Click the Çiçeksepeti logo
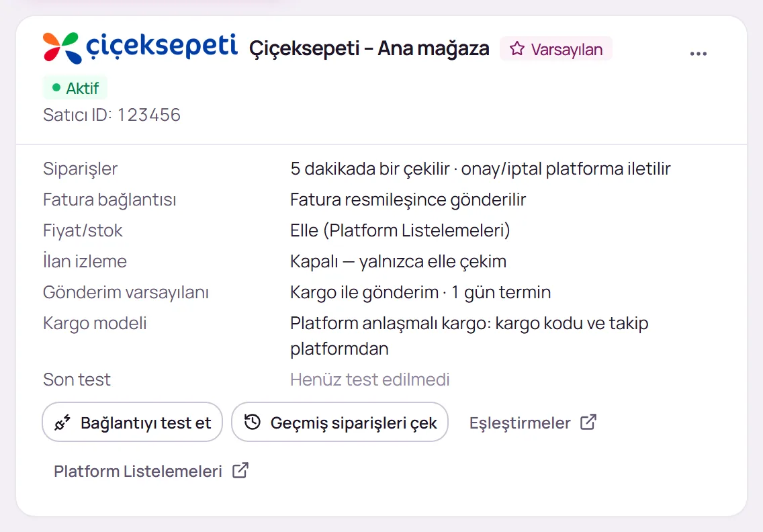This screenshot has width=763, height=532. click(140, 48)
